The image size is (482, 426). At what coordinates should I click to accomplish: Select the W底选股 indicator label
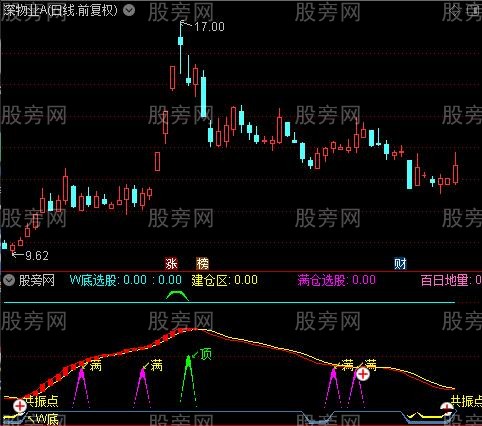[93, 280]
